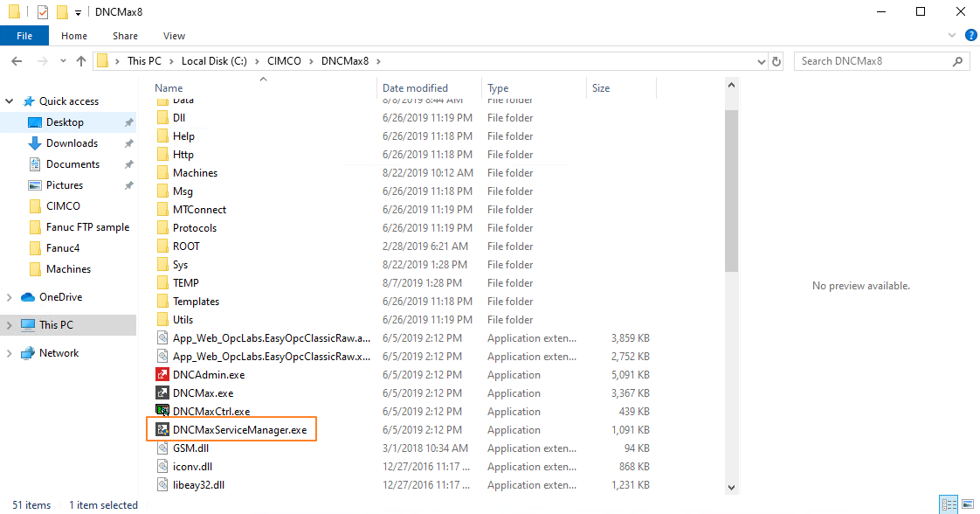Go forward with the Forward arrow
The height and width of the screenshot is (514, 980).
pos(43,61)
